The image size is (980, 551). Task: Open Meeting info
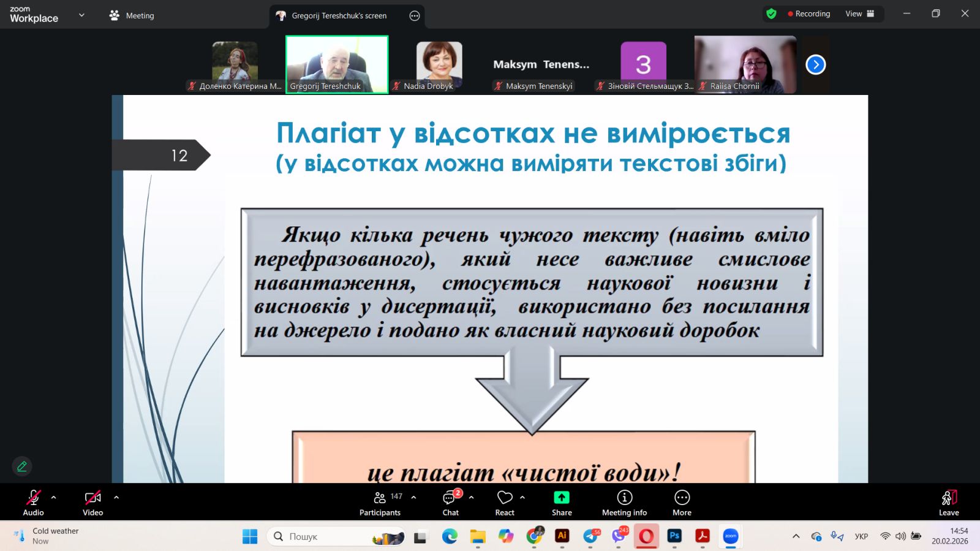tap(624, 503)
